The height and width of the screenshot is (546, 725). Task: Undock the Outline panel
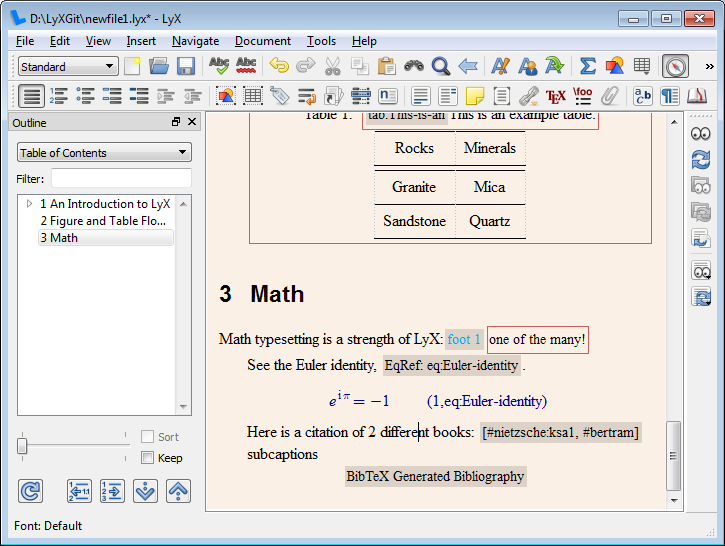(x=176, y=122)
